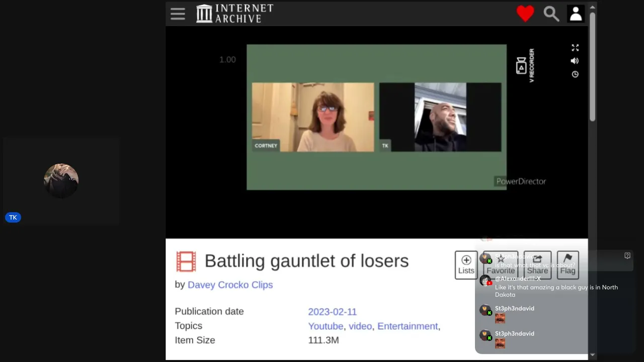Mute the video with the speaker icon
Viewport: 644px width, 362px height.
(x=575, y=61)
